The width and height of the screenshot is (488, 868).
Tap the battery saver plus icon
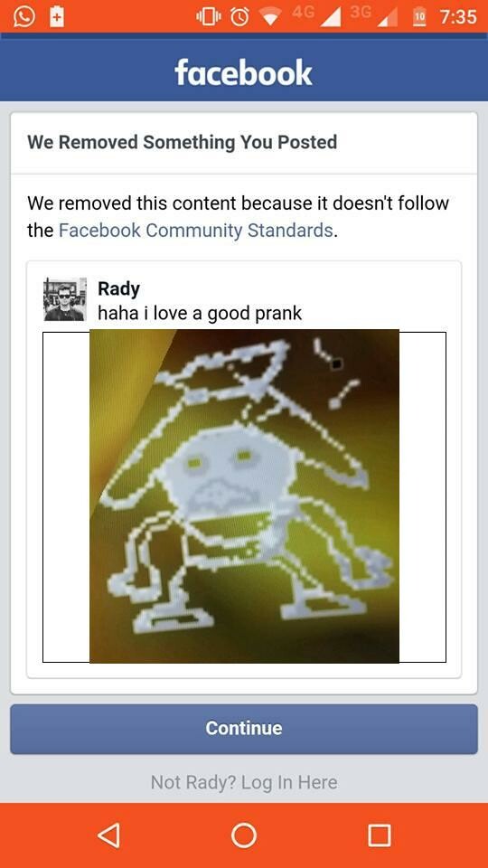56,16
